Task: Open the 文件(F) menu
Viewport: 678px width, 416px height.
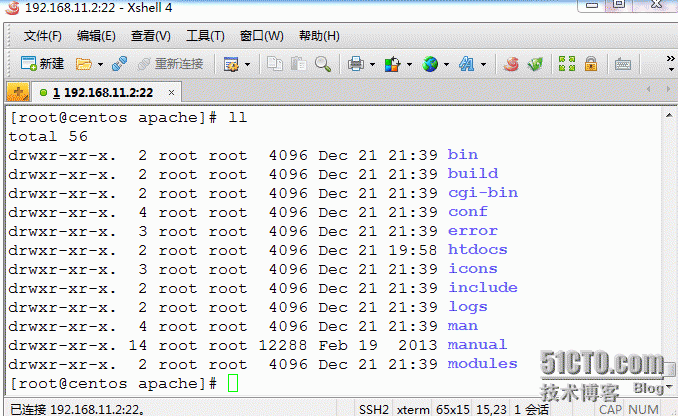Action: (42, 36)
